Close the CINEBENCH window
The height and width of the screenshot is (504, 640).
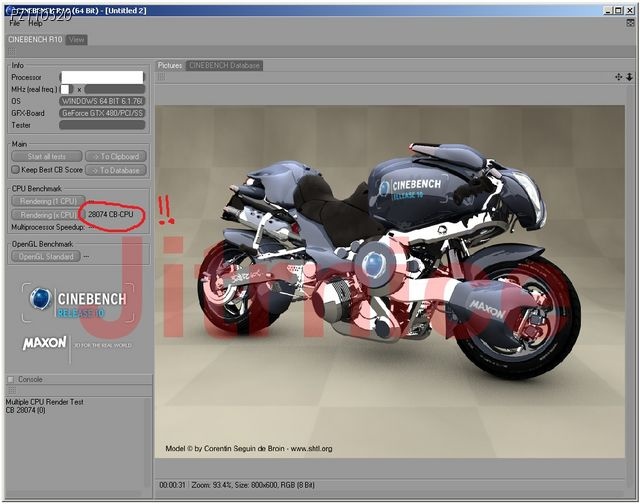pos(629,11)
